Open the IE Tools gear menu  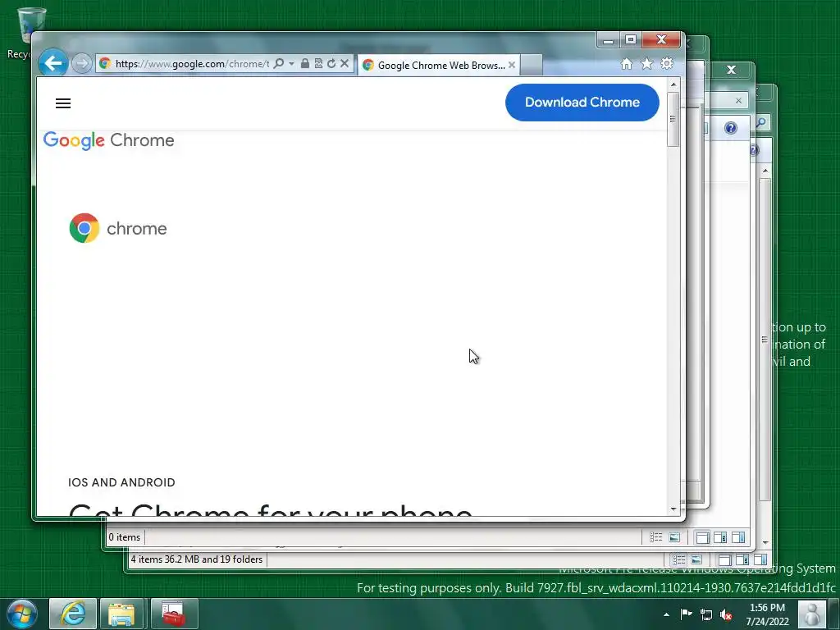[666, 64]
